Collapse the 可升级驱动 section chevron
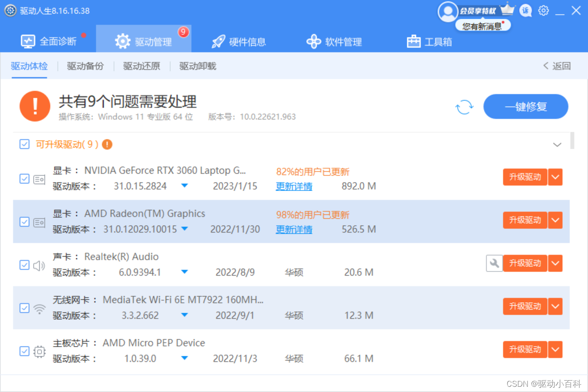Image resolution: width=588 pixels, height=392 pixels. (x=557, y=145)
